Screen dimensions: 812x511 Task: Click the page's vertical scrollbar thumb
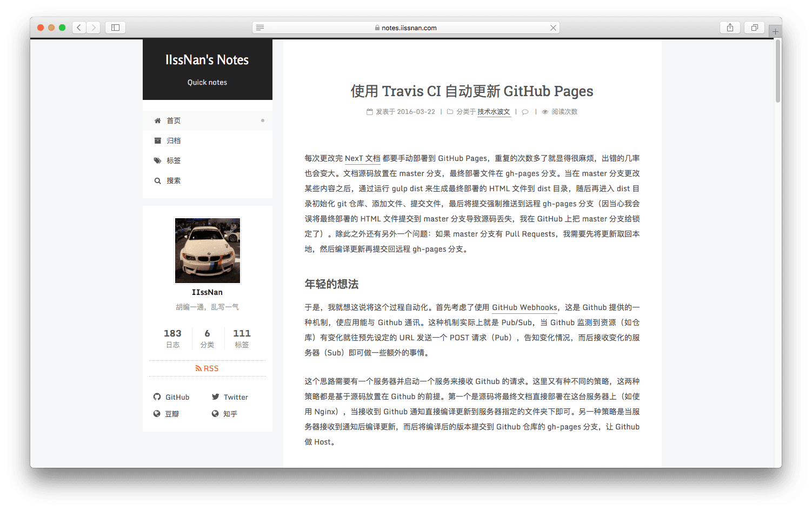click(778, 71)
